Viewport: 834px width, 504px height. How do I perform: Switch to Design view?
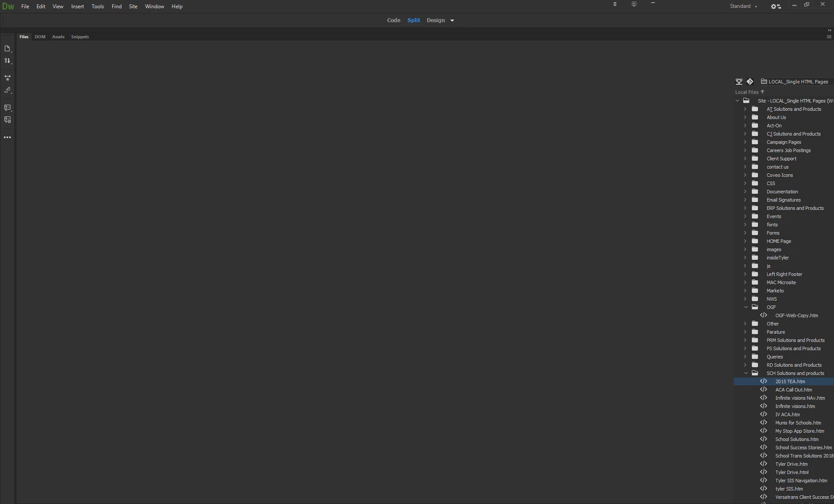tap(435, 20)
